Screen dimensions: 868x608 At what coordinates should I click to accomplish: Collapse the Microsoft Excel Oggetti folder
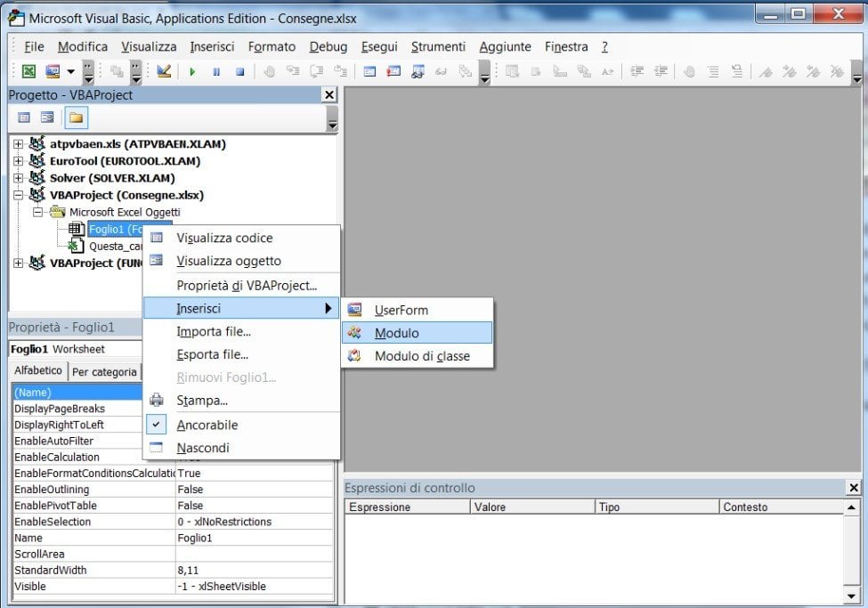point(37,212)
